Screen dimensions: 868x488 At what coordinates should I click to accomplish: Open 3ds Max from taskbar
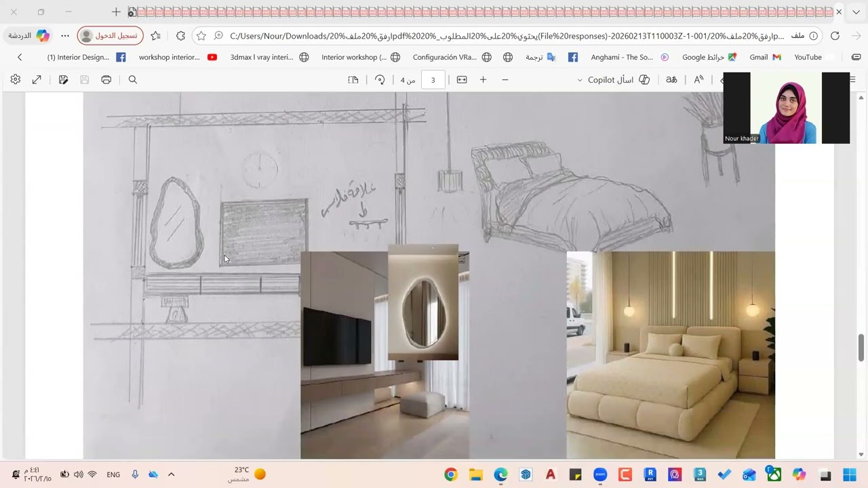pos(700,474)
